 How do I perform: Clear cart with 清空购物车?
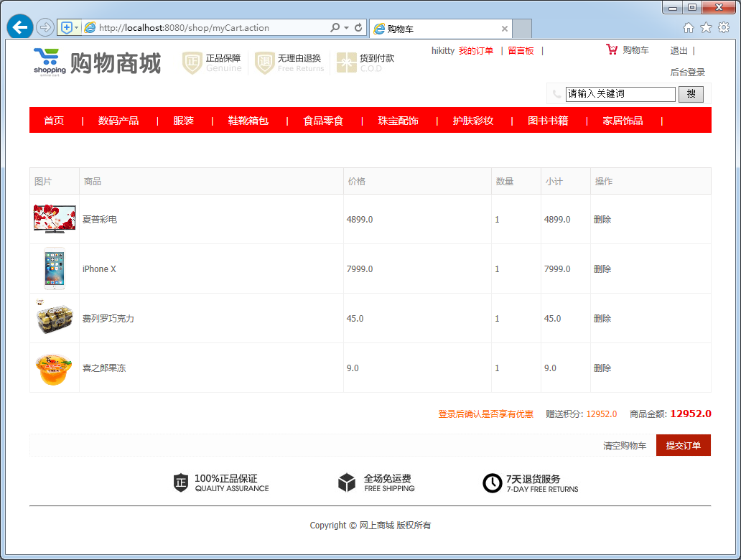(x=625, y=446)
